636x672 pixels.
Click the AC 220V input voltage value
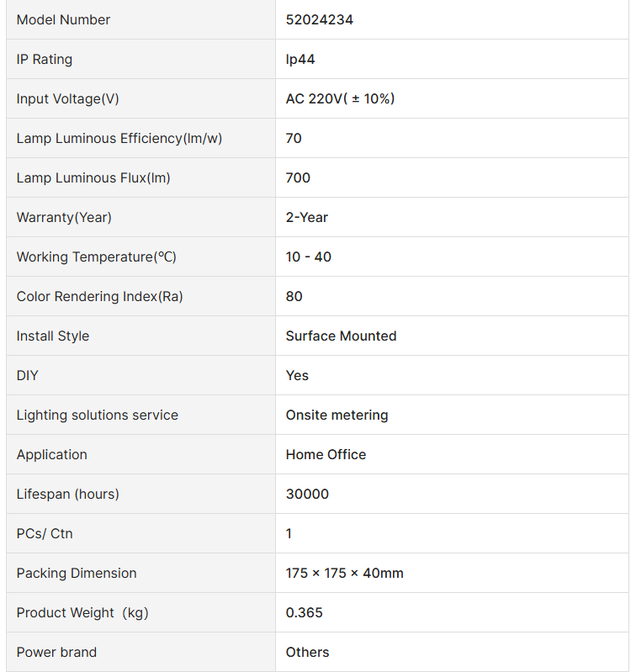[x=340, y=99]
